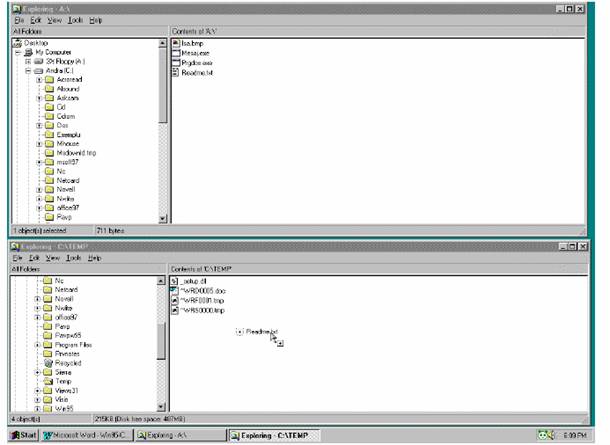Open the Tools menu in top Explorer window
Viewport: 610px width, 445px height.
pos(76,20)
